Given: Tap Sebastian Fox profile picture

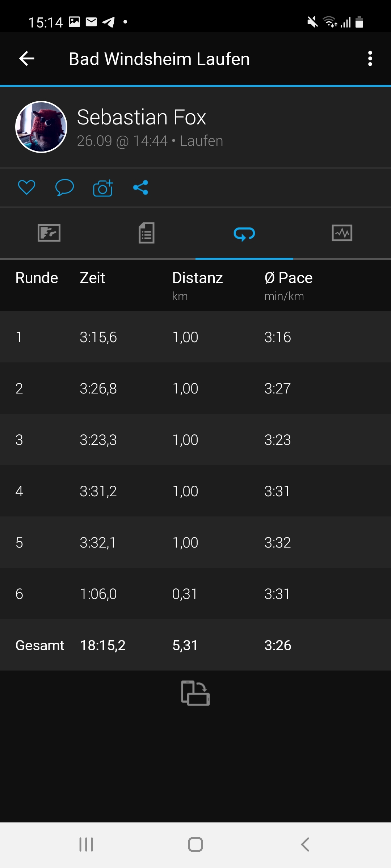Looking at the screenshot, I should coord(41,127).
